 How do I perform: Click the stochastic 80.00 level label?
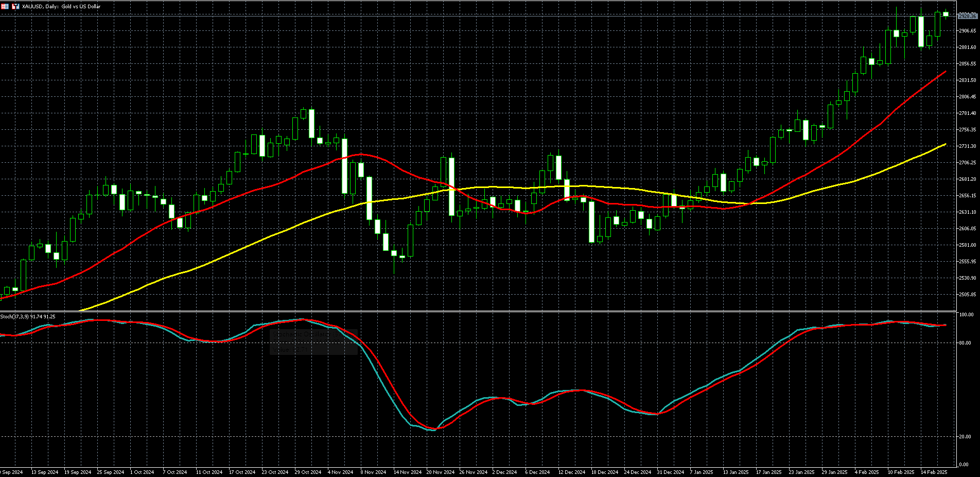(x=966, y=343)
